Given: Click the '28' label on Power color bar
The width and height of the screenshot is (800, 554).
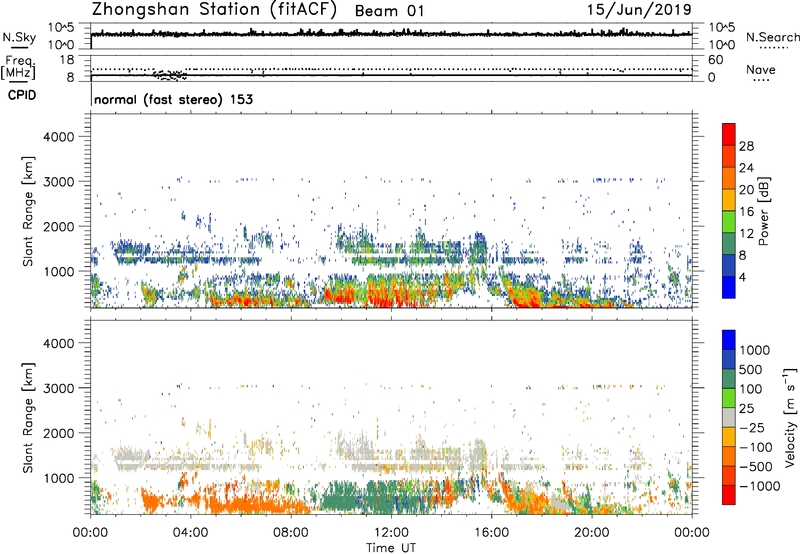Looking at the screenshot, I should 746,146.
